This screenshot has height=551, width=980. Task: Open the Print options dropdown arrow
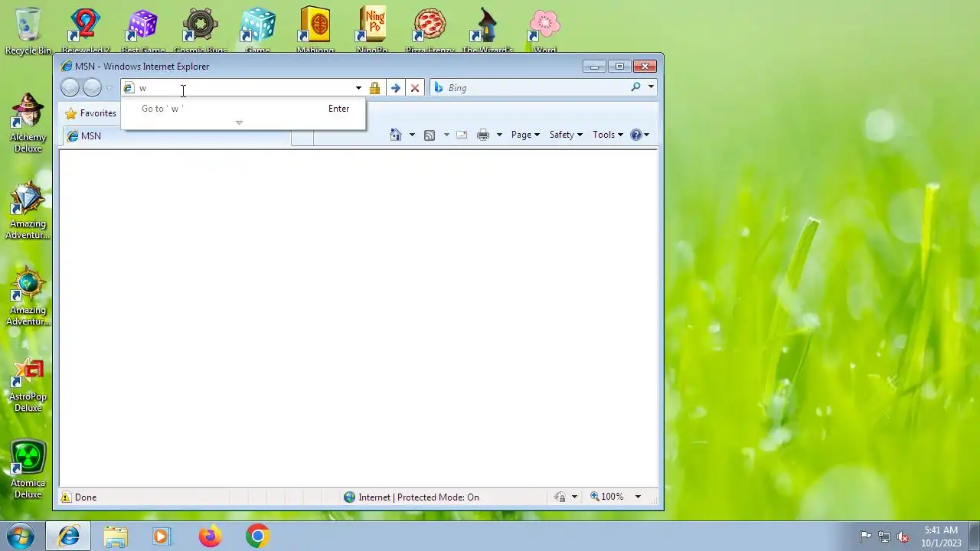click(x=499, y=135)
